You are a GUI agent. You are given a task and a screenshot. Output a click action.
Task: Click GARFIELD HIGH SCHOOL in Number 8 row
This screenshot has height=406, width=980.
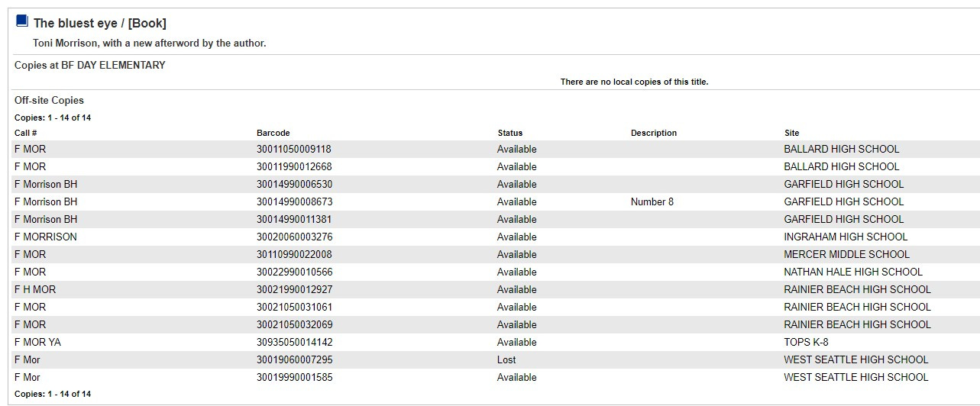tap(843, 202)
